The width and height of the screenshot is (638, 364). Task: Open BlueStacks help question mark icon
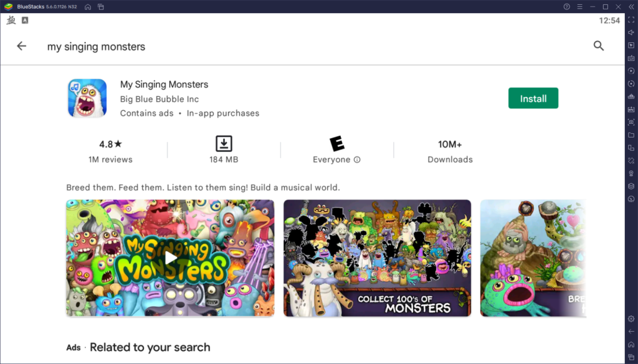(x=566, y=7)
